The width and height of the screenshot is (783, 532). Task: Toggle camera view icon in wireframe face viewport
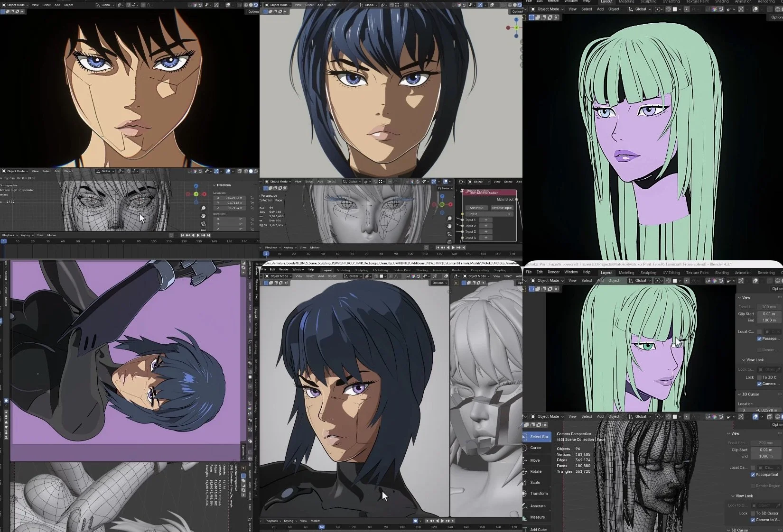point(204,223)
